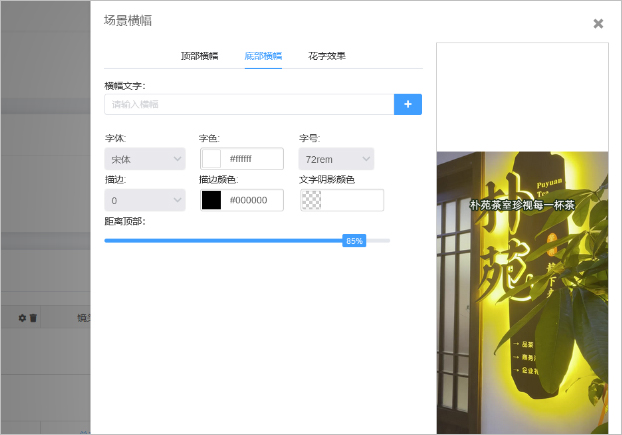The image size is (622, 435).
Task: Click the banner text overlay in preview
Action: (522, 205)
